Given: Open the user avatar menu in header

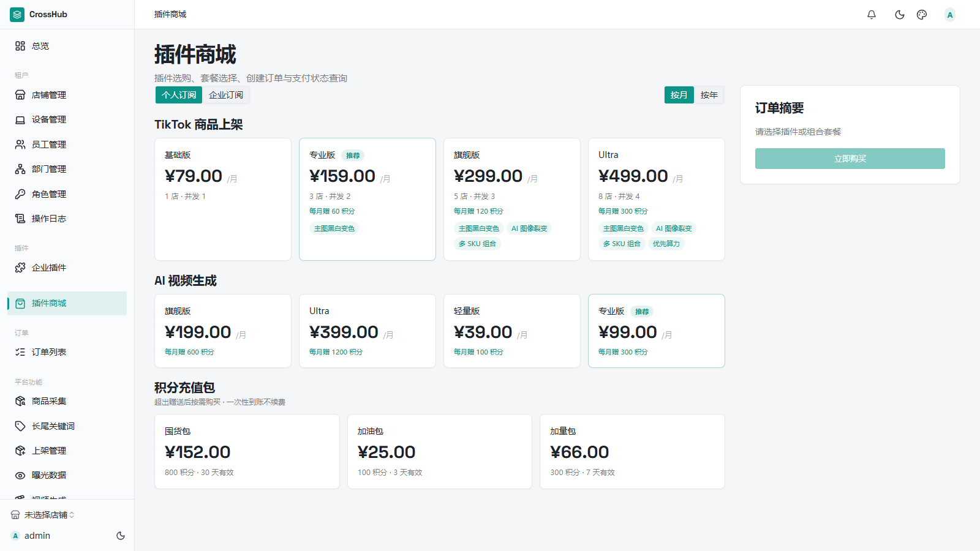Looking at the screenshot, I should [x=950, y=15].
